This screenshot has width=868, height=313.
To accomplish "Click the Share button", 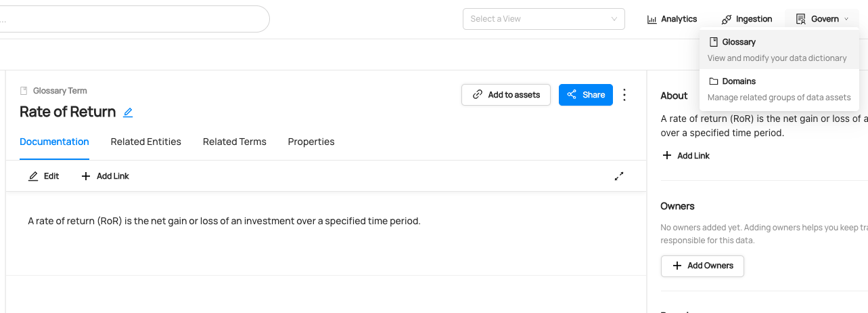I will tap(586, 95).
